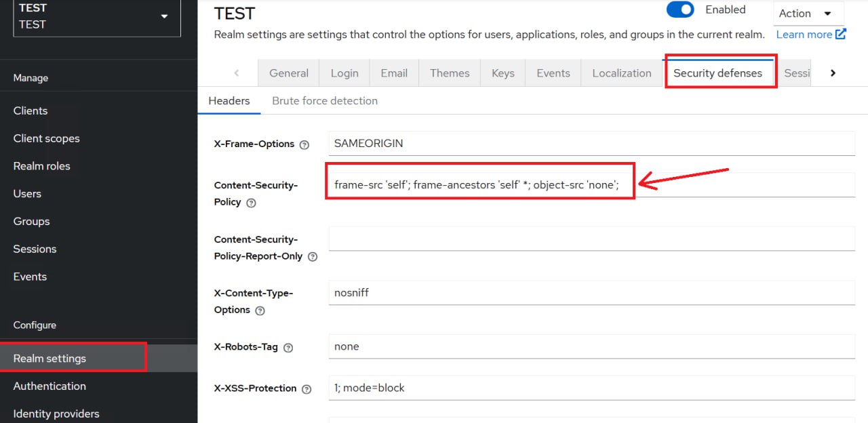Toggle the realm Enabled switch

click(x=680, y=10)
